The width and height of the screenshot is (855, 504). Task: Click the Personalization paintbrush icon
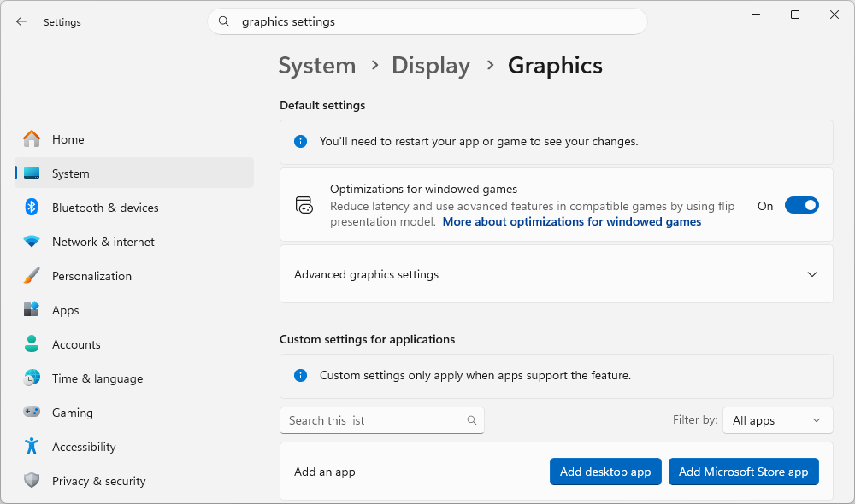click(32, 276)
